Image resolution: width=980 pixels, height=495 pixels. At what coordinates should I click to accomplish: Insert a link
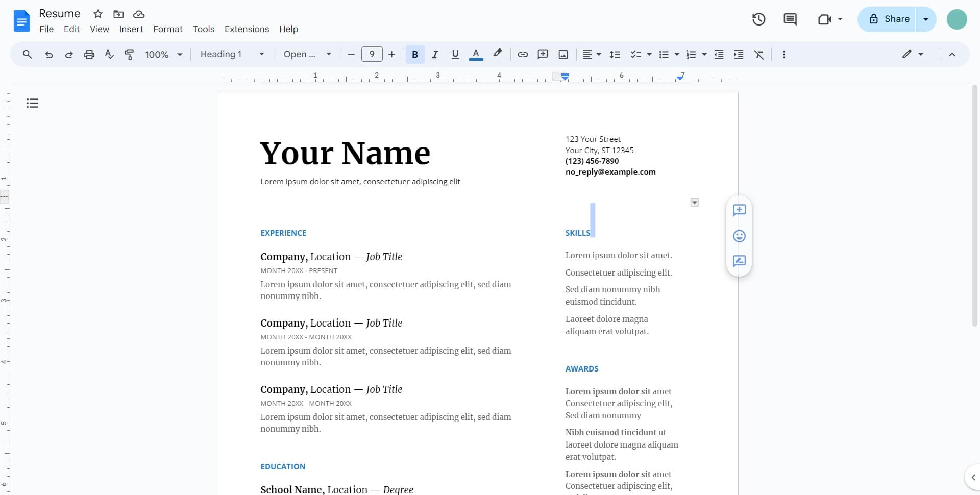pyautogui.click(x=522, y=54)
